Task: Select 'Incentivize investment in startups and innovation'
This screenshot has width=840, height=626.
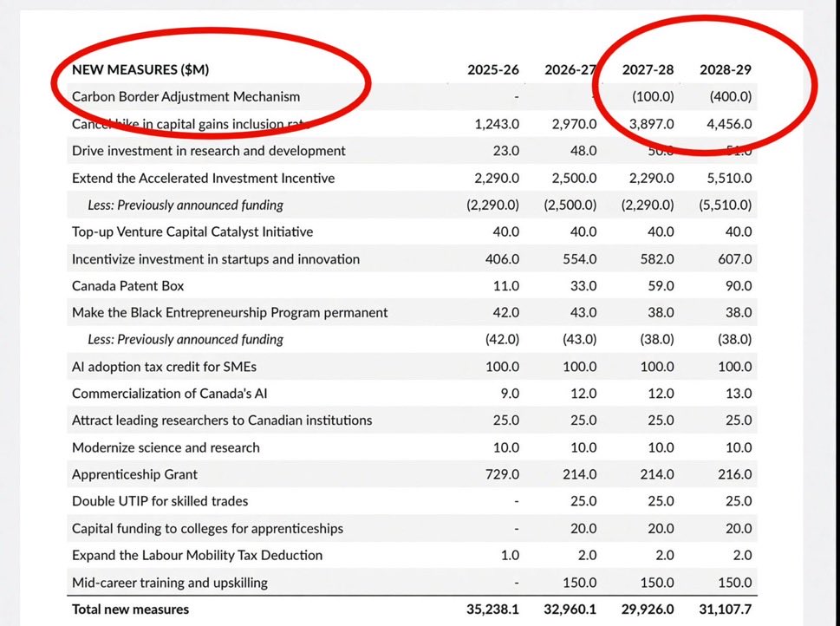Action: (216, 259)
